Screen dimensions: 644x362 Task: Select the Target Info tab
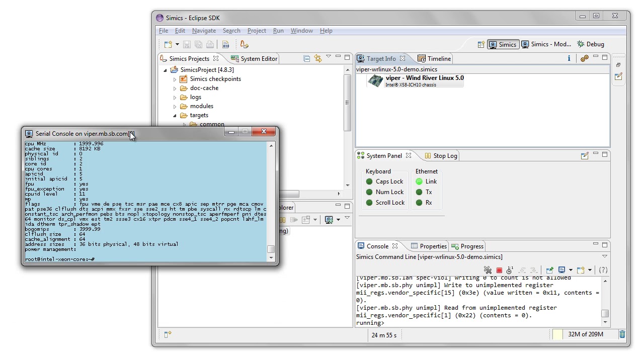pos(381,59)
